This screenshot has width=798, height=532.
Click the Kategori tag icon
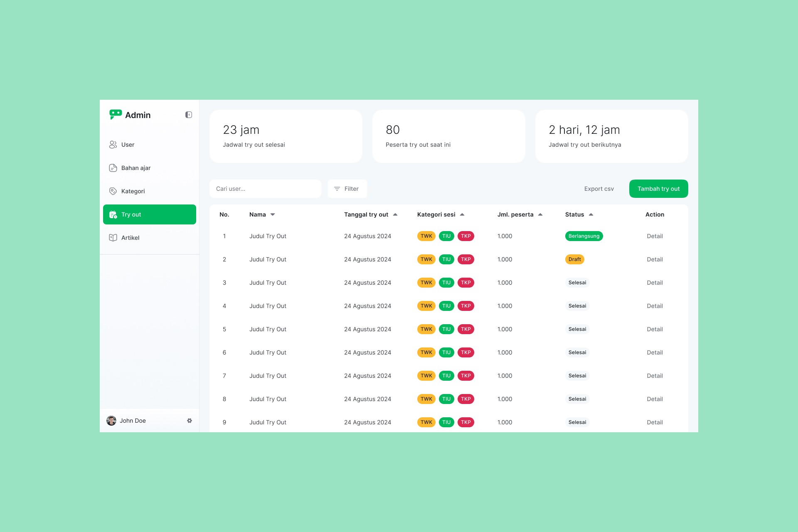point(113,191)
